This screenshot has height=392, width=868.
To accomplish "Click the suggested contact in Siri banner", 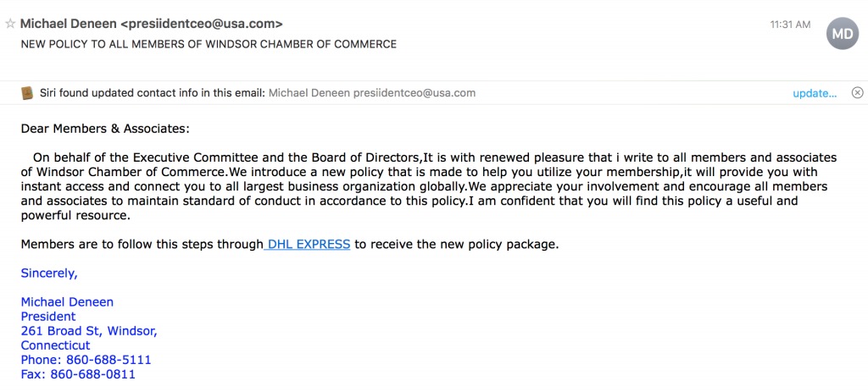I will point(372,93).
